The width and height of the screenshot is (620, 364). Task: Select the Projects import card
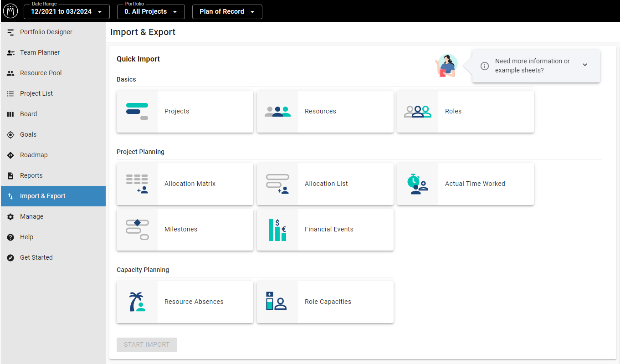point(185,112)
